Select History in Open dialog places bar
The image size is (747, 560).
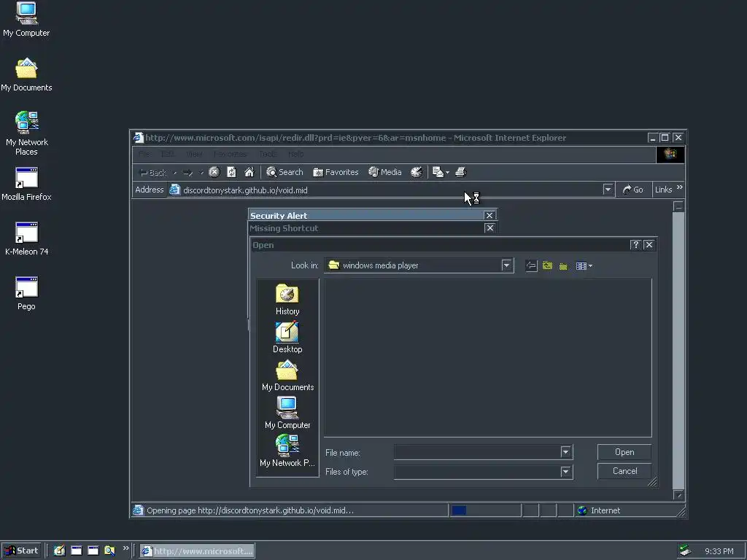(287, 300)
